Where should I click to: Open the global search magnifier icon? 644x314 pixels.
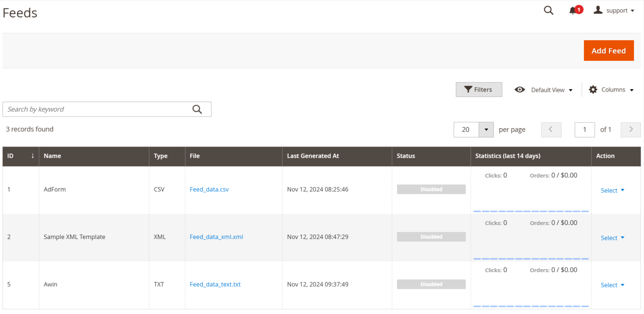[548, 10]
